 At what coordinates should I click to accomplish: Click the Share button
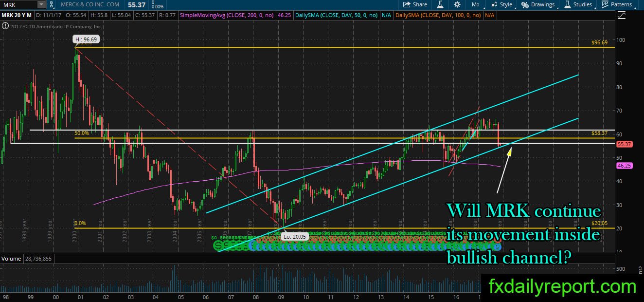[x=415, y=4]
